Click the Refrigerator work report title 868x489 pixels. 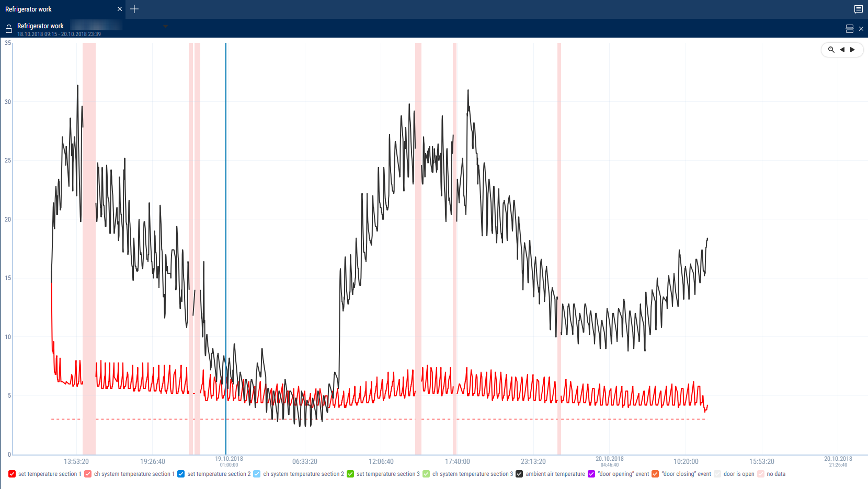pos(40,26)
